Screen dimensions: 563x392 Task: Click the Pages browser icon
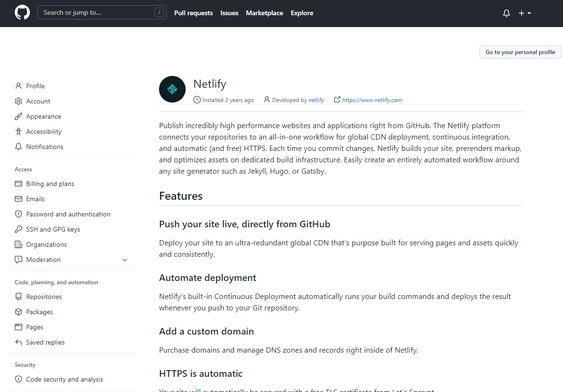click(x=19, y=327)
